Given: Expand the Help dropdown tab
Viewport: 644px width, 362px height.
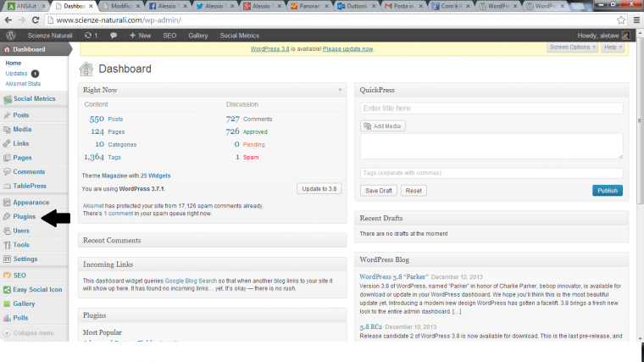Looking at the screenshot, I should click(613, 47).
